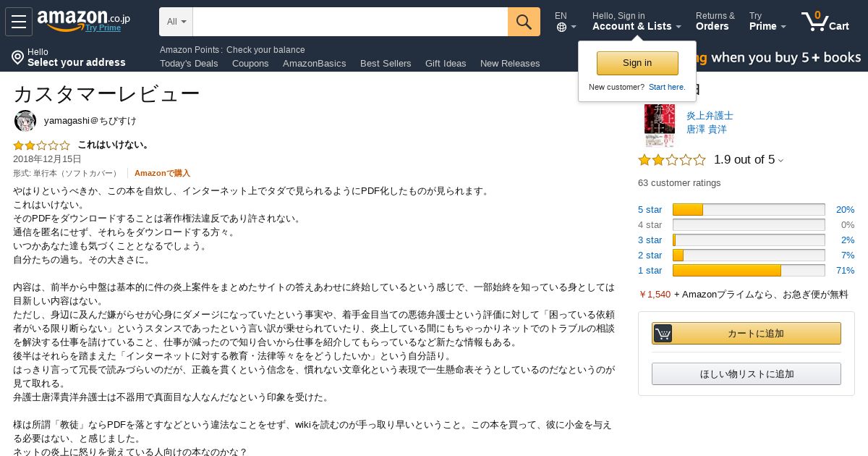
Task: Click inside the search text field
Action: (x=350, y=22)
